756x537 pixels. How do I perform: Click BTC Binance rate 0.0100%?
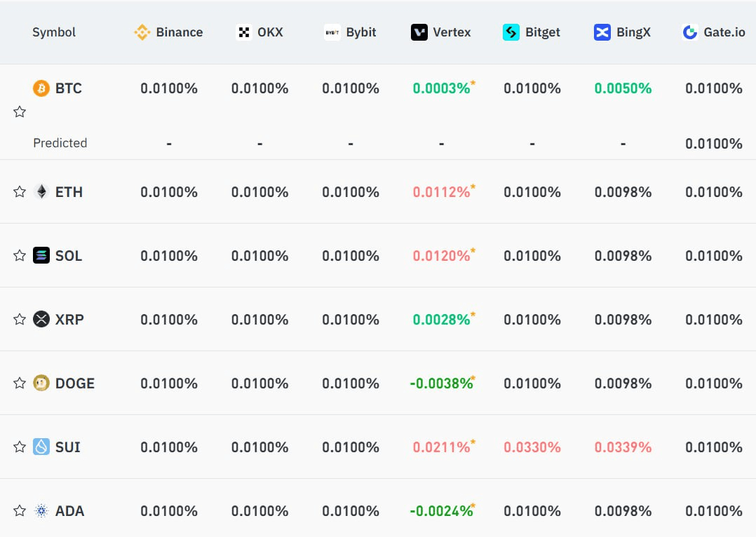[169, 88]
